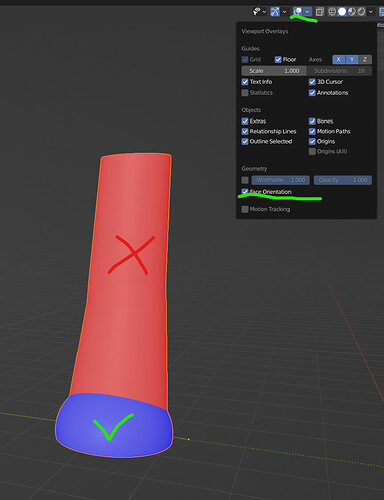Viewport: 384px width, 500px height.
Task: Open the Gizmo options dropdown arrow
Action: click(284, 12)
